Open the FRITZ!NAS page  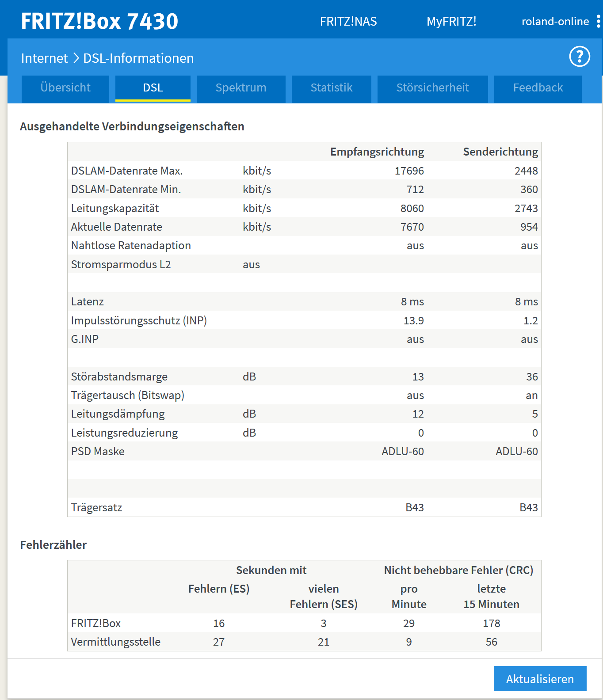348,21
